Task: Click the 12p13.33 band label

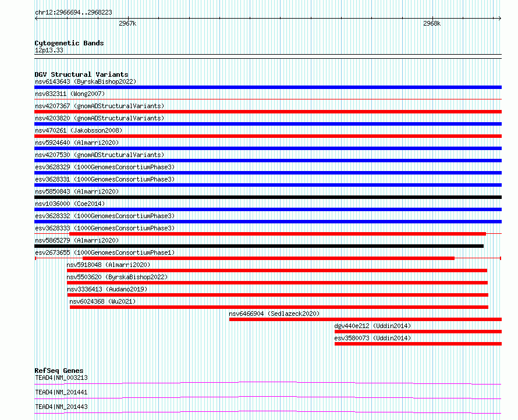Action: click(x=49, y=50)
